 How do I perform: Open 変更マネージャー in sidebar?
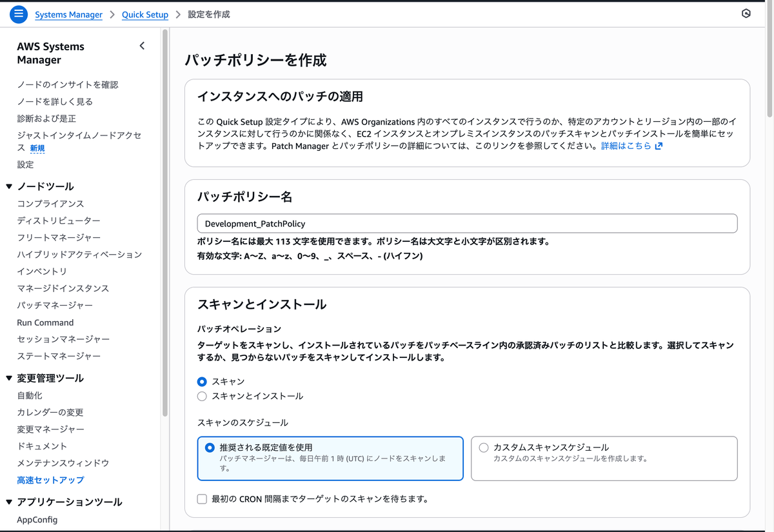[x=50, y=429]
